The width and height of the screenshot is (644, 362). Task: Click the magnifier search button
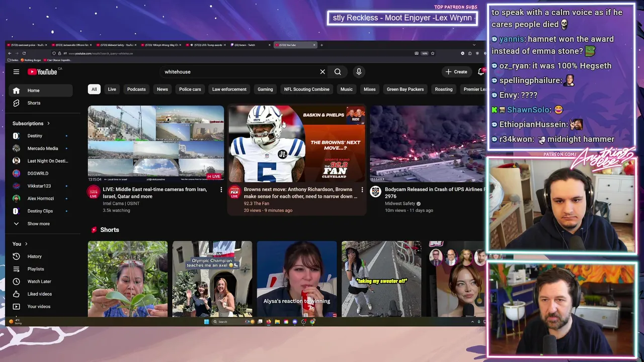(x=338, y=72)
